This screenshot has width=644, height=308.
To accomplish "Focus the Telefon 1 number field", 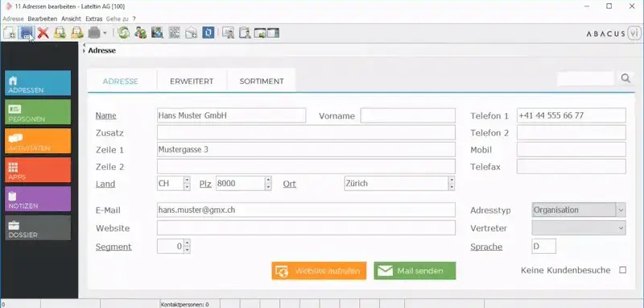I will [x=572, y=115].
